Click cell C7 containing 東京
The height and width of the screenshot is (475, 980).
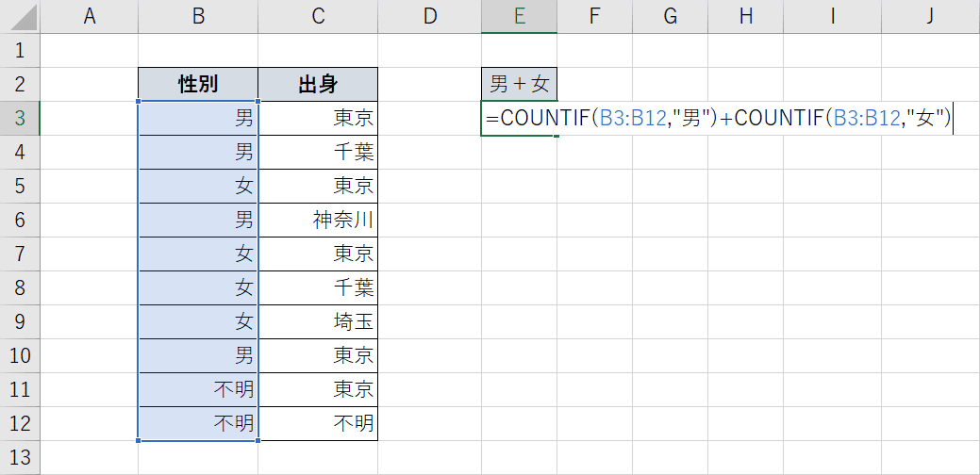(x=318, y=254)
